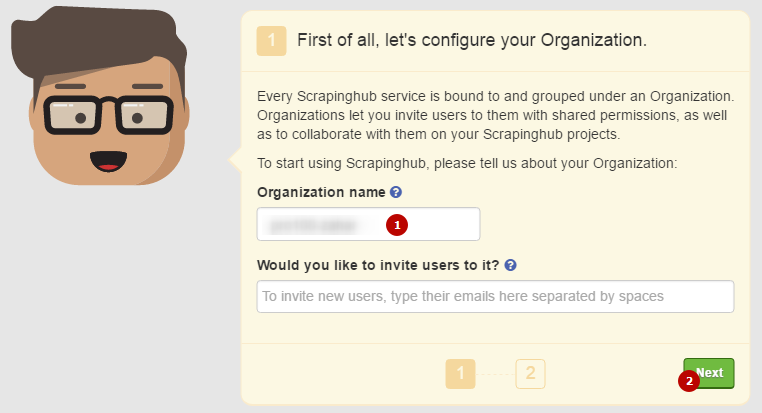
Task: Click the step 1 badge in header
Action: (271, 41)
